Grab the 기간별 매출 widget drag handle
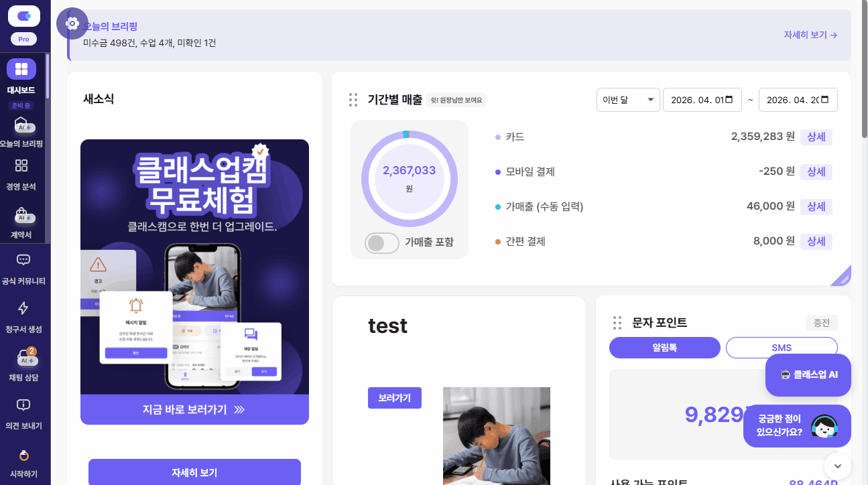The width and height of the screenshot is (868, 485). pyautogui.click(x=353, y=100)
